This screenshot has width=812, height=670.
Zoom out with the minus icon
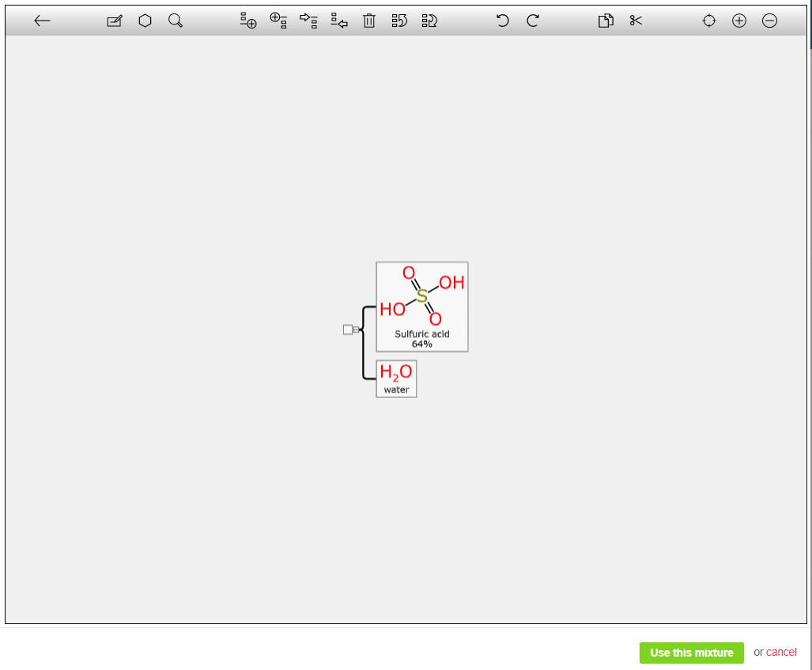[x=769, y=21]
